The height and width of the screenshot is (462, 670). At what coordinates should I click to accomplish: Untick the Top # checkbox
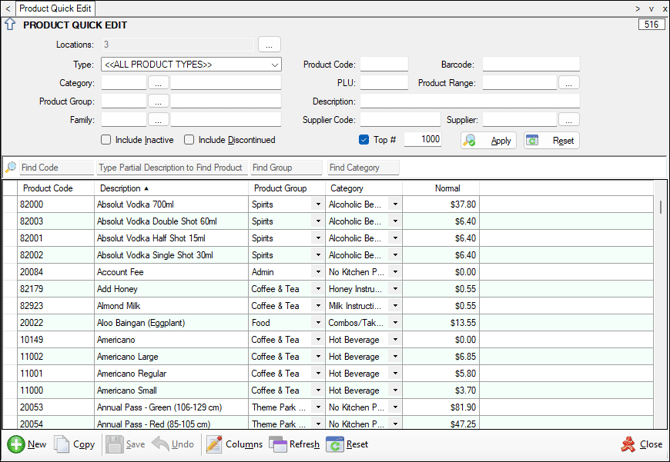pos(364,140)
